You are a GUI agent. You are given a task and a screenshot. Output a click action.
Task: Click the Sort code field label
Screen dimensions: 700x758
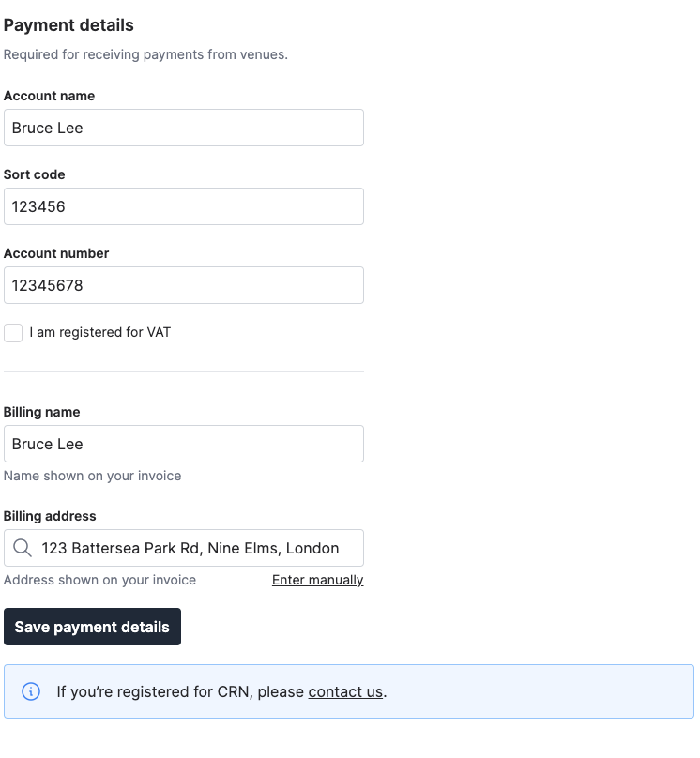(x=35, y=174)
